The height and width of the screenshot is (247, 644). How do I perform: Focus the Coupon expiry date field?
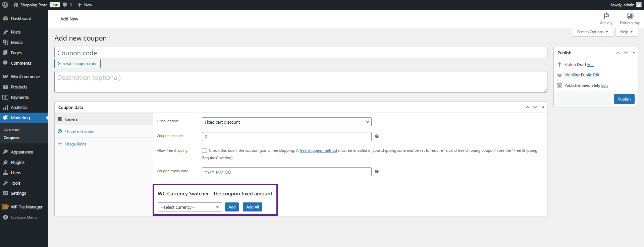click(x=287, y=172)
